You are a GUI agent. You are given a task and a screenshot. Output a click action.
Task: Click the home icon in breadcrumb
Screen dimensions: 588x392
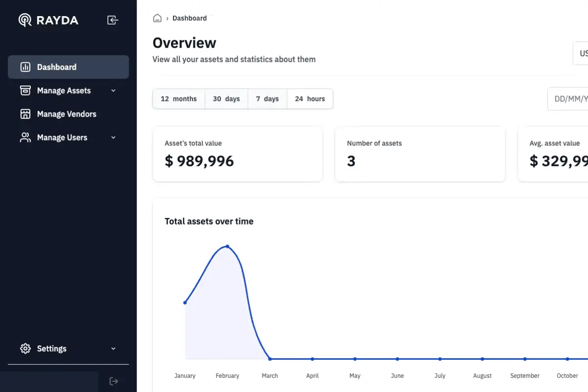click(x=157, y=18)
